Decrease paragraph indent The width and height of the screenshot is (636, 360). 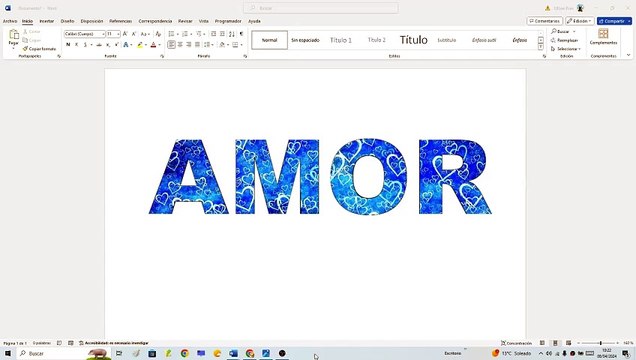tap(214, 34)
